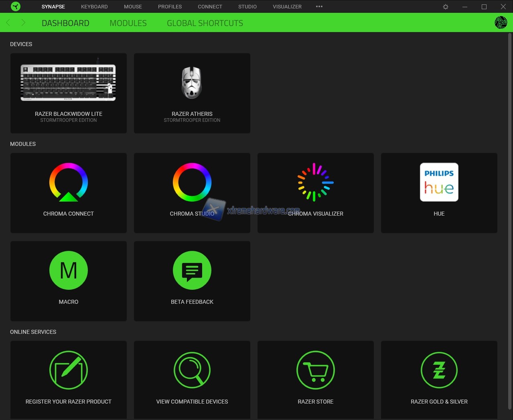Select Razer BlackWidow Lite keyboard device
Image resolution: width=513 pixels, height=420 pixels.
(x=69, y=93)
